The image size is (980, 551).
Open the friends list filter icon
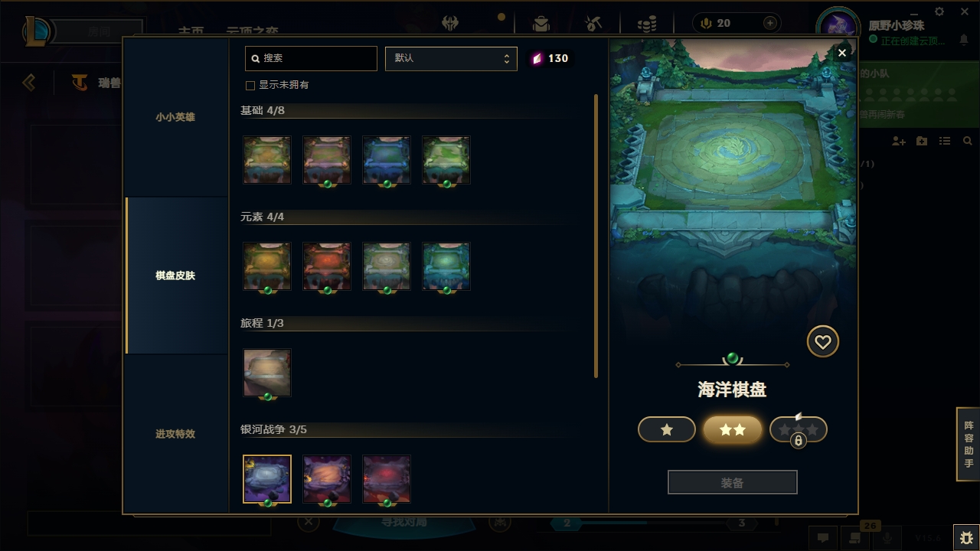pyautogui.click(x=945, y=142)
